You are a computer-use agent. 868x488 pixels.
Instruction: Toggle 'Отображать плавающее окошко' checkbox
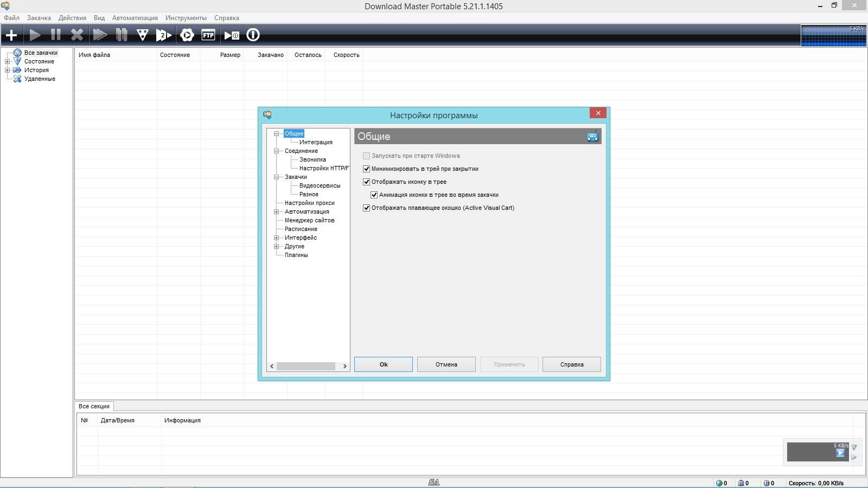[366, 208]
